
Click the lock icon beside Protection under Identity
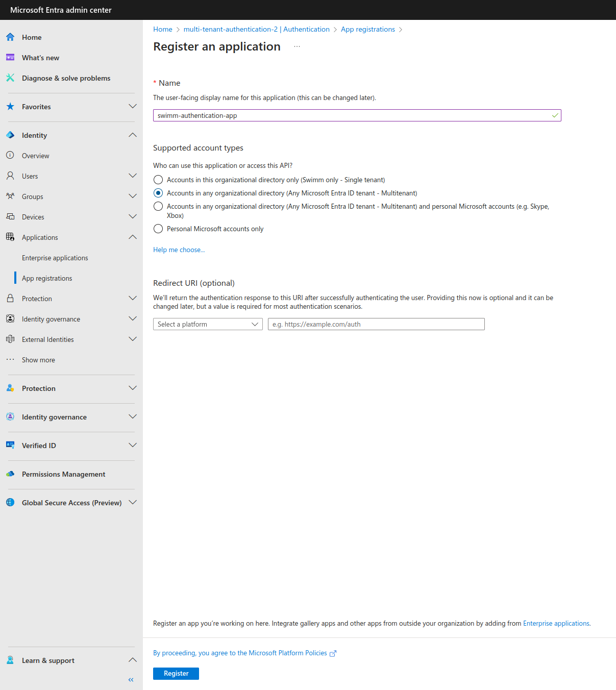[10, 298]
